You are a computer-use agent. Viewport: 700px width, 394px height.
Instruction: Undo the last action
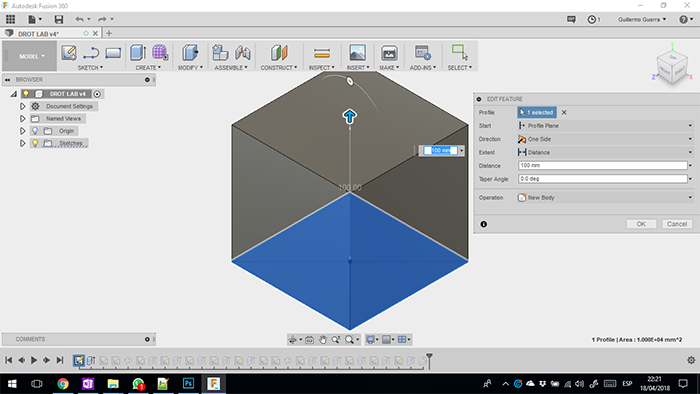tap(79, 19)
